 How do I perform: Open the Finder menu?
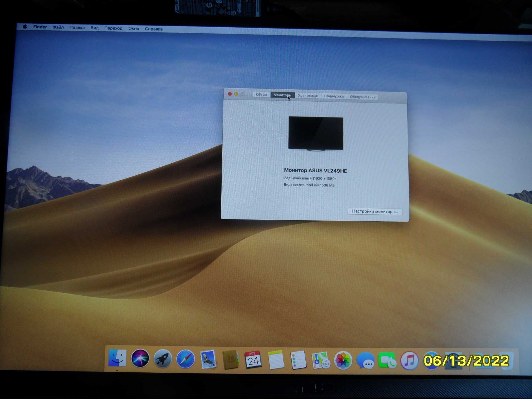tap(40, 27)
